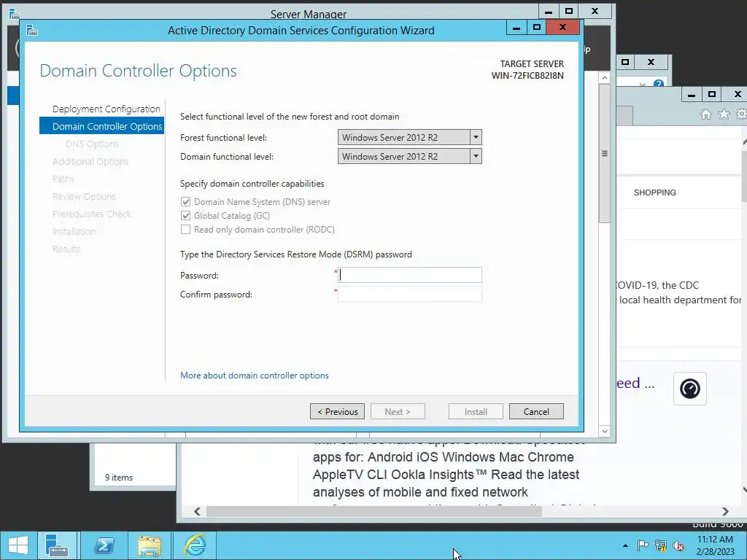The image size is (747, 560).
Task: Open Internet Explorer from the taskbar
Action: 196,545
